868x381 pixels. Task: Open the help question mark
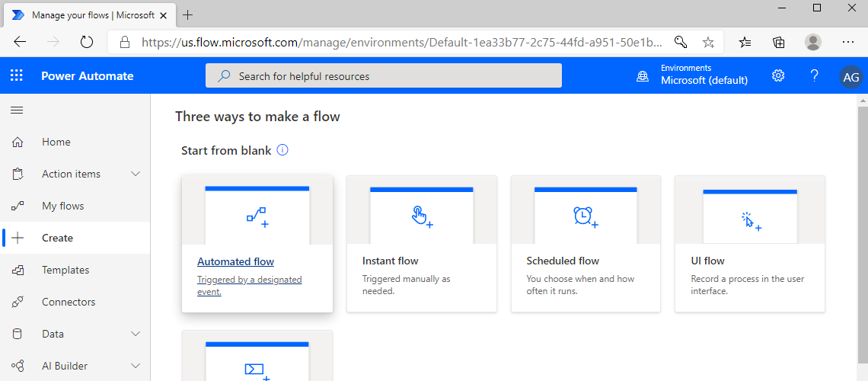[814, 75]
